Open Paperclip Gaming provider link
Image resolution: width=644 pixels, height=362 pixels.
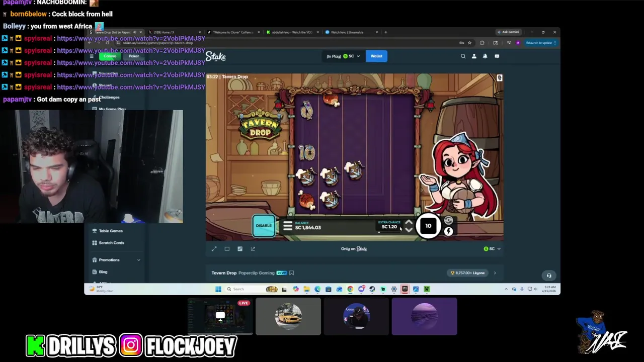(x=256, y=273)
